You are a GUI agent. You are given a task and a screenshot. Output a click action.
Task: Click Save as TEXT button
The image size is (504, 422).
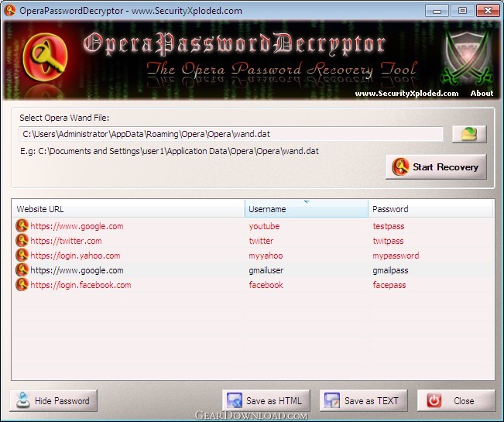click(x=364, y=401)
